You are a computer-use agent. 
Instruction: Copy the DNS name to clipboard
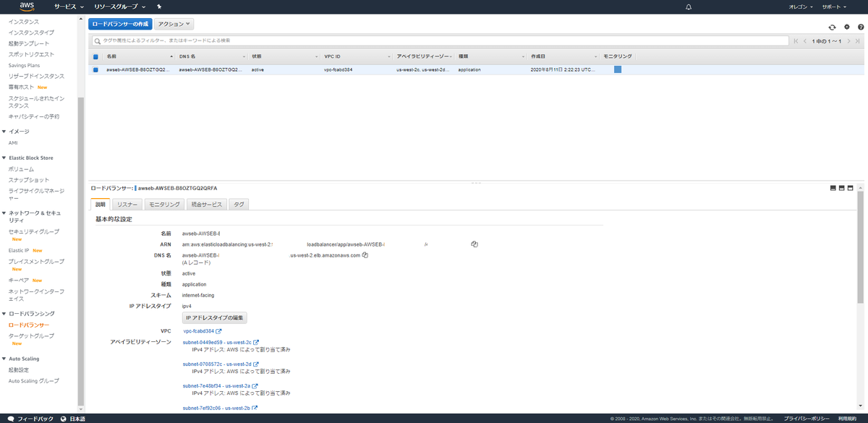tap(365, 255)
